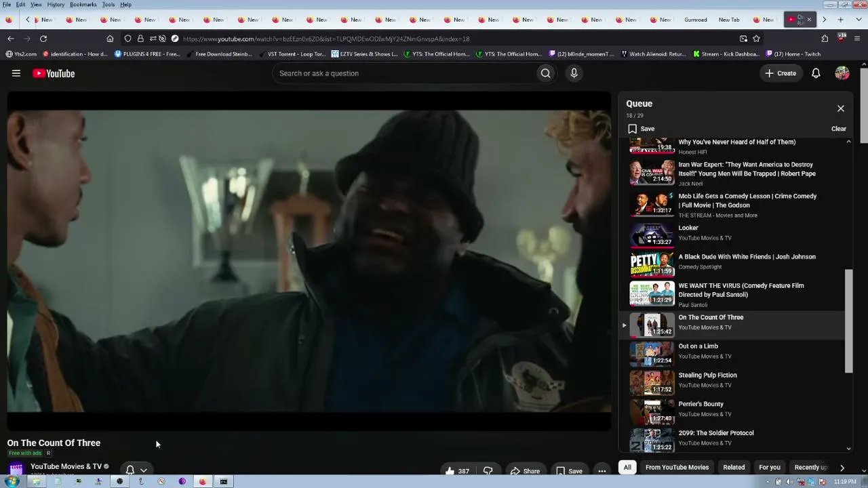Go to YouTube home via logo
This screenshot has width=868, height=488.
click(x=54, y=73)
